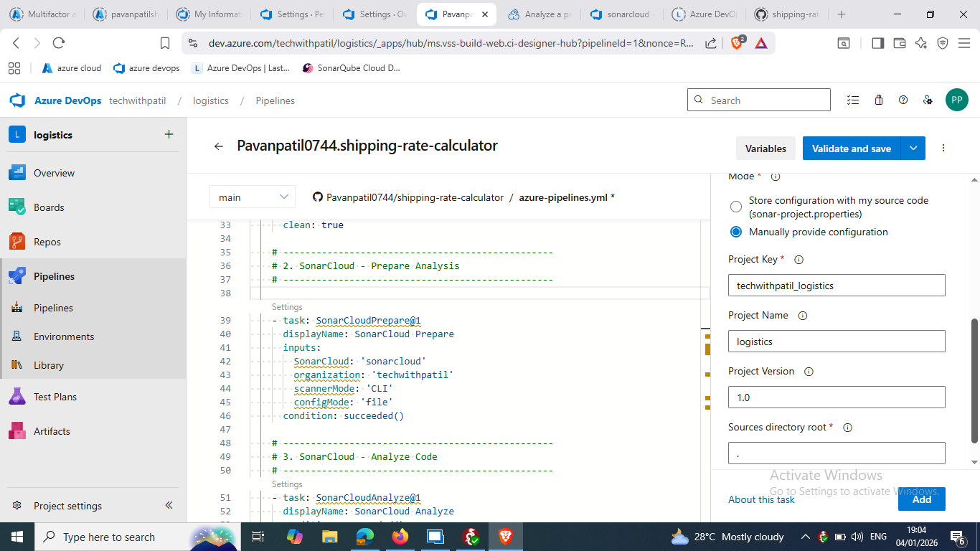The width and height of the screenshot is (980, 551).
Task: Open Repos in the left sidebar
Action: (47, 242)
